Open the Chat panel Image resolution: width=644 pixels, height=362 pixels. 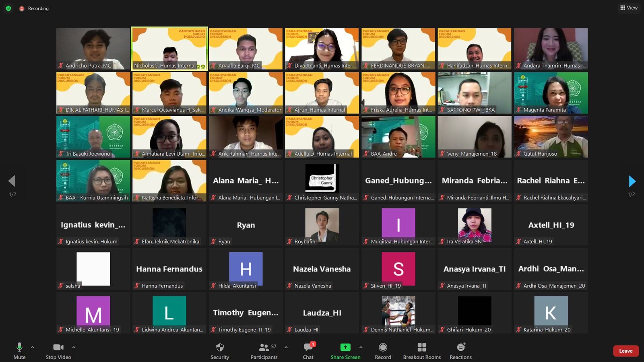tap(308, 350)
